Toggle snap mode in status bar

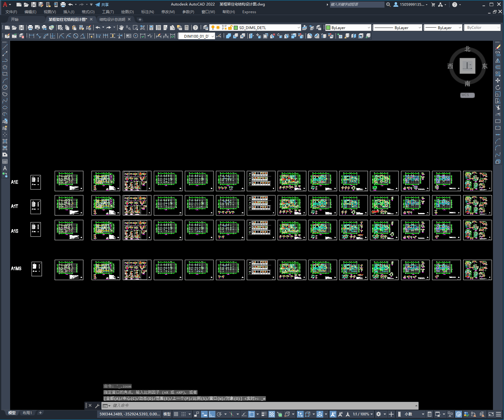click(184, 414)
